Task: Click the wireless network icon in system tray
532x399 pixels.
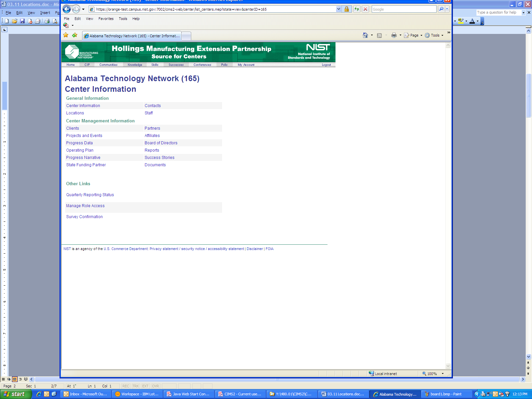Action: pyautogui.click(x=507, y=394)
